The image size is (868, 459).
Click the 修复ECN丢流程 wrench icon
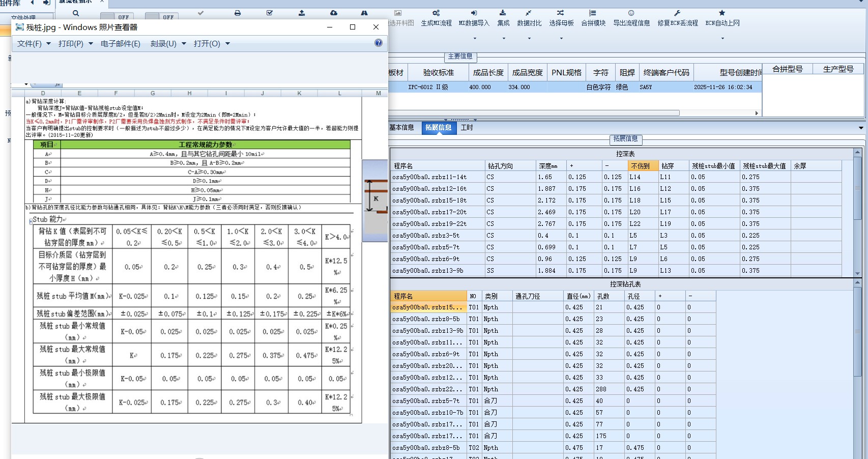coord(677,13)
